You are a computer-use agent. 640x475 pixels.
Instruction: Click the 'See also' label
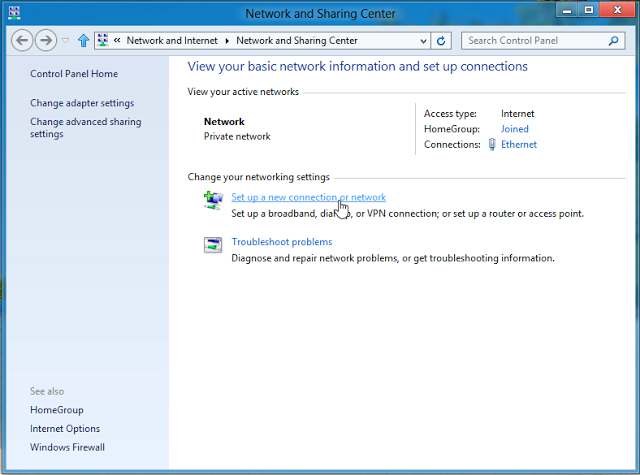[47, 391]
